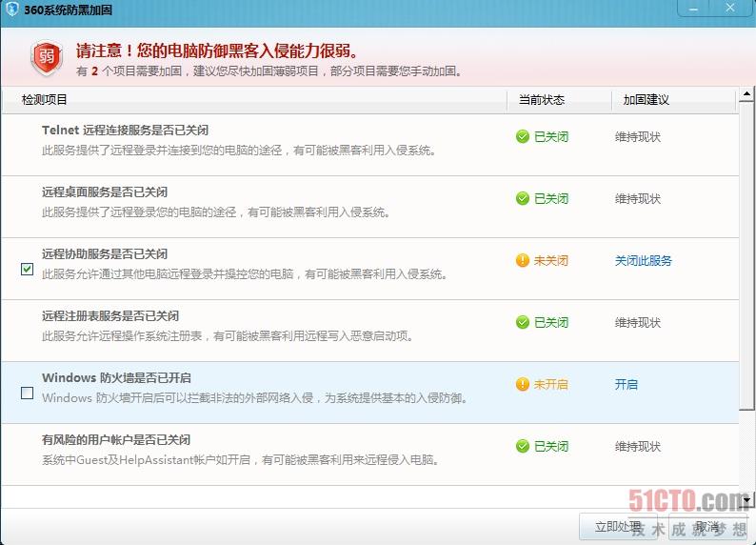Image resolution: width=756 pixels, height=545 pixels.
Task: Click orange warning icon in 远程协助服务 row
Action: tap(523, 260)
